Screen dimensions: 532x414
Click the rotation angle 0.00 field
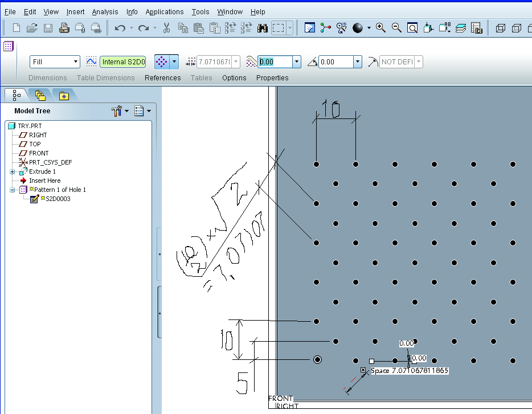point(336,62)
